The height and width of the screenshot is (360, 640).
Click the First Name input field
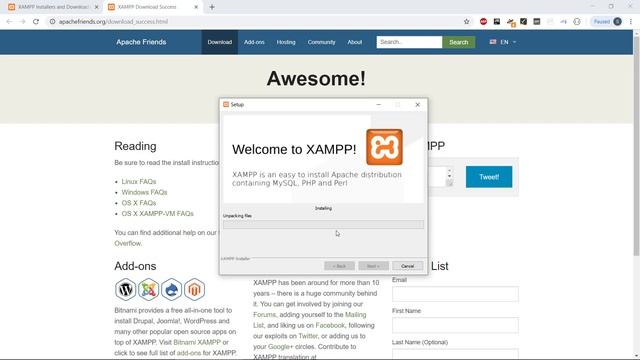pos(455,325)
